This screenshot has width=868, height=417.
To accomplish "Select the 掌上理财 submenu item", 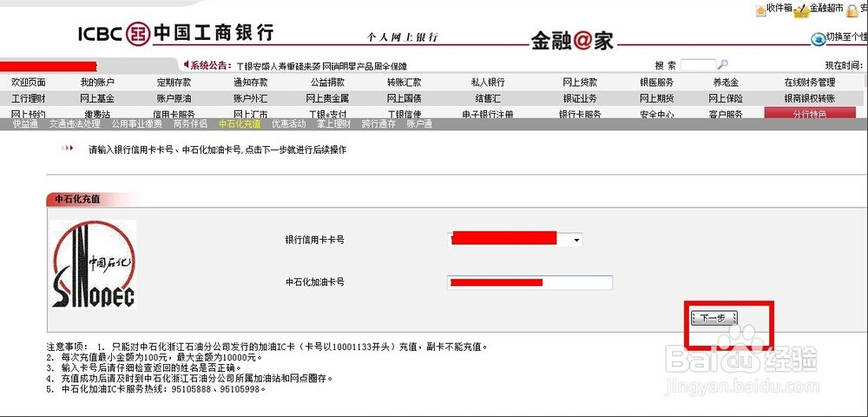I will 334,124.
